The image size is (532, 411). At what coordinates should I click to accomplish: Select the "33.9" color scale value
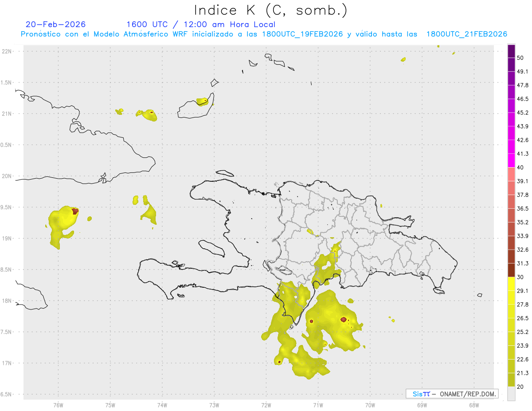(523, 236)
